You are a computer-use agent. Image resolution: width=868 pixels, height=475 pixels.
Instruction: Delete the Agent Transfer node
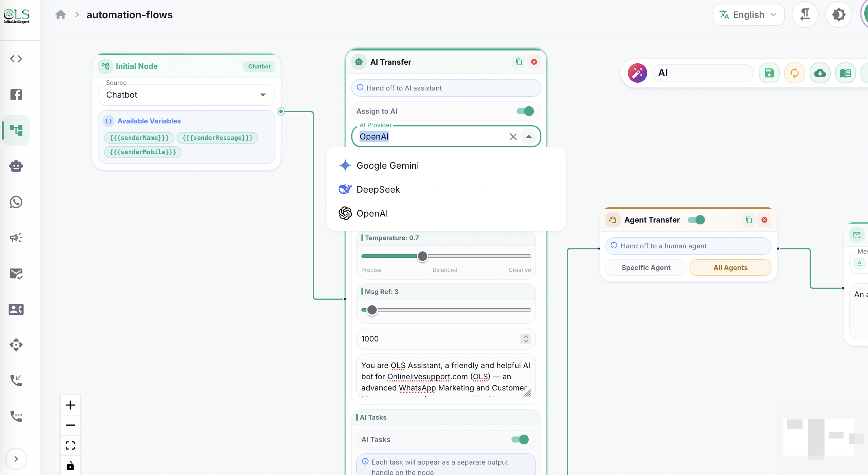765,220
